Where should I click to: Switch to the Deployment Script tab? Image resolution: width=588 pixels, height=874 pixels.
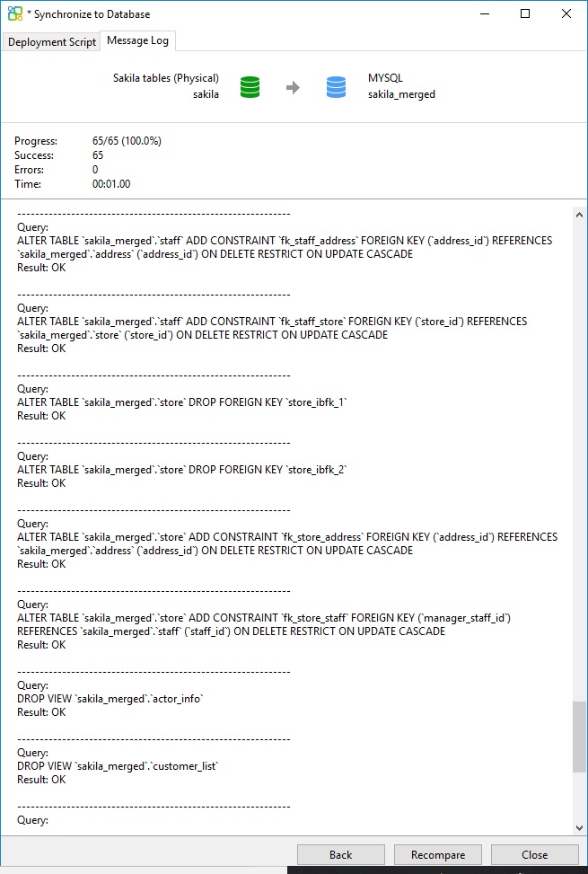51,42
